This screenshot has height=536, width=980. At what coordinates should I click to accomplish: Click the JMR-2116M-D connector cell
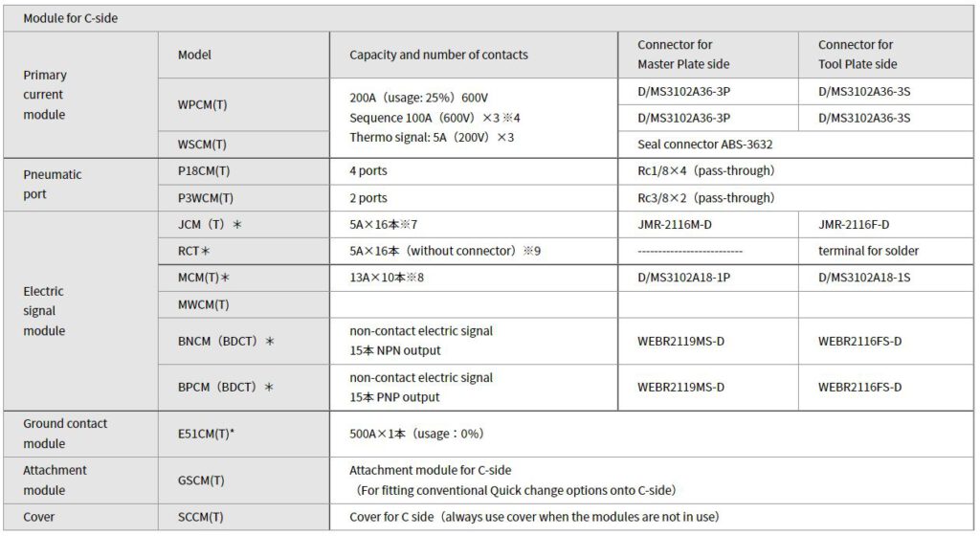[708, 224]
